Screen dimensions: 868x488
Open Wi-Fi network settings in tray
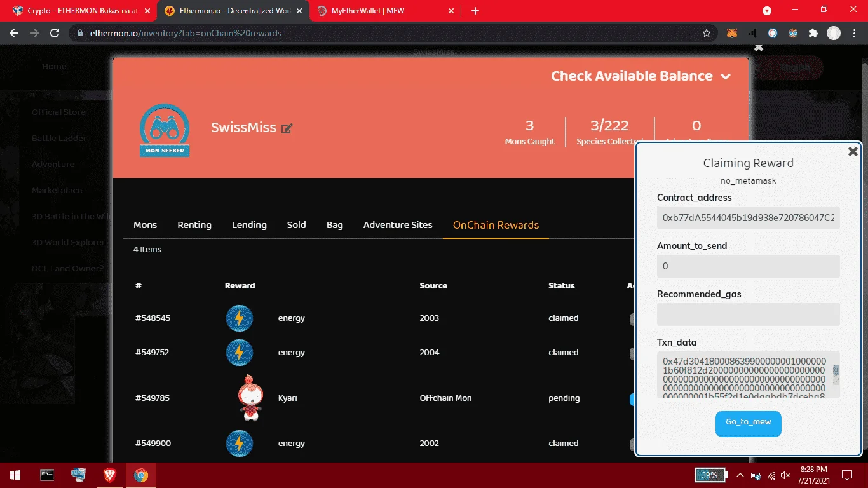(771, 475)
